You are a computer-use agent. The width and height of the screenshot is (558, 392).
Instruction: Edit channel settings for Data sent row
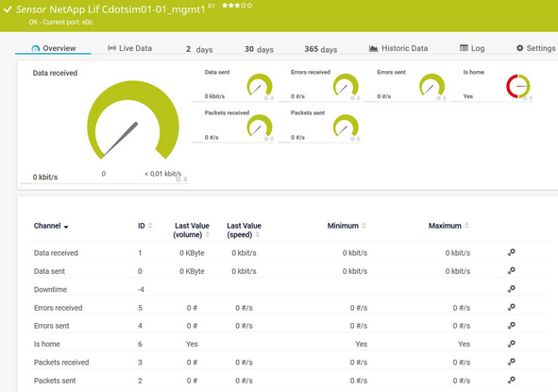coord(512,270)
